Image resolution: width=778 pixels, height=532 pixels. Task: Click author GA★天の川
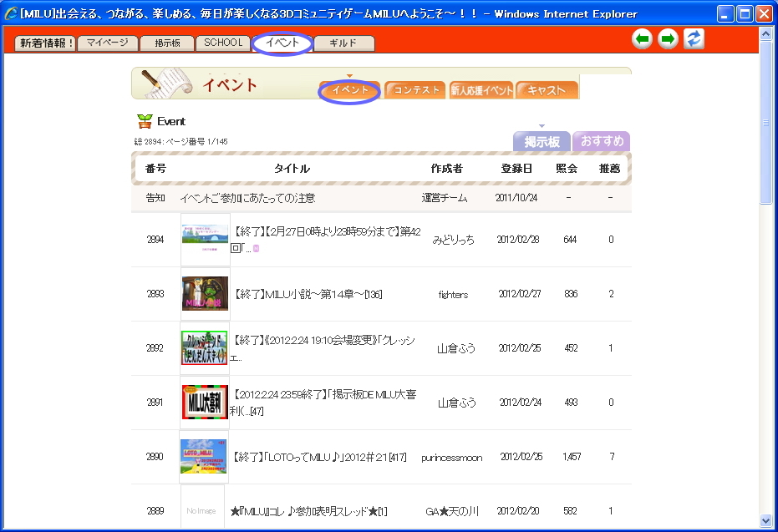point(452,511)
